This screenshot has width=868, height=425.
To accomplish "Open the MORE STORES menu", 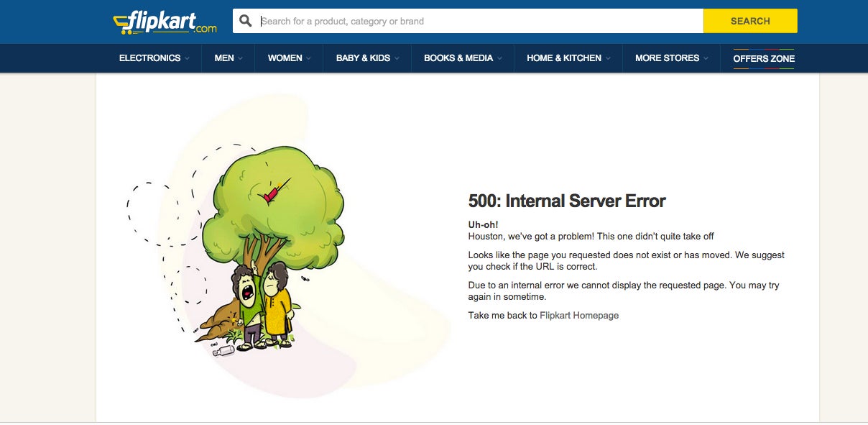I will (671, 58).
